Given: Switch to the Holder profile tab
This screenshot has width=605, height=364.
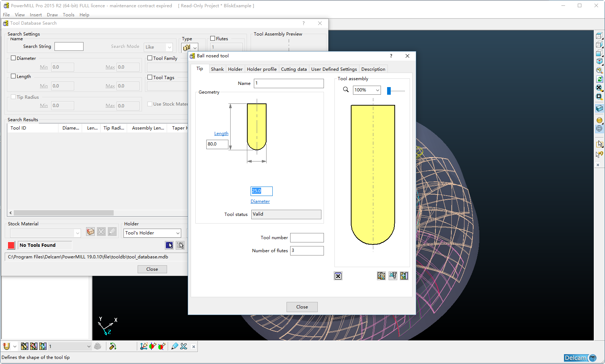Looking at the screenshot, I should click(x=262, y=69).
